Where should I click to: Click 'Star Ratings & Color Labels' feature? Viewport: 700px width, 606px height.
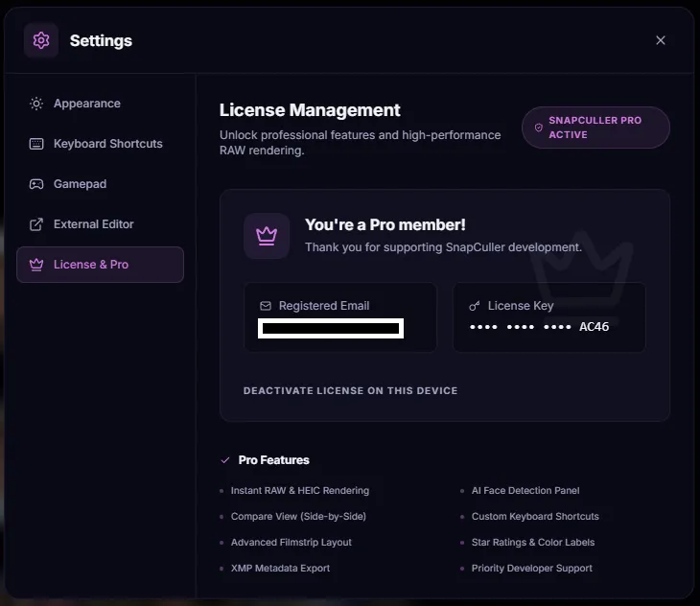point(533,542)
